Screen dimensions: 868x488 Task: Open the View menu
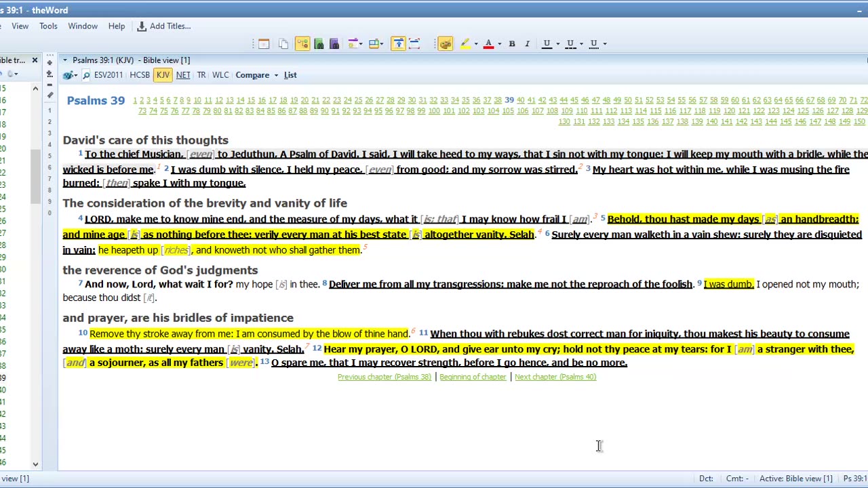[20, 26]
